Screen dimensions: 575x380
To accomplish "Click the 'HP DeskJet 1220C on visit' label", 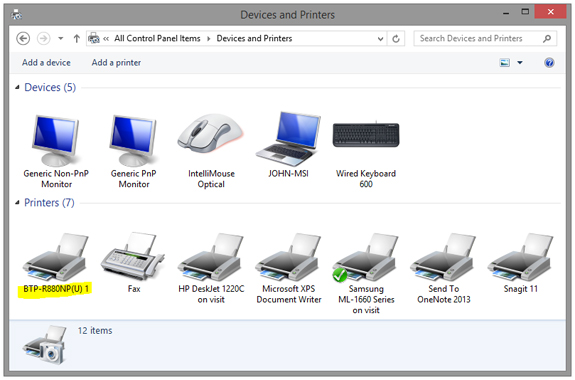I will pos(211,294).
